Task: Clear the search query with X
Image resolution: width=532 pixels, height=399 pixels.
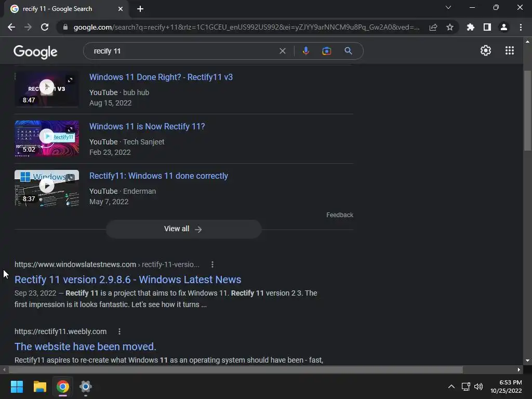Action: [282, 51]
